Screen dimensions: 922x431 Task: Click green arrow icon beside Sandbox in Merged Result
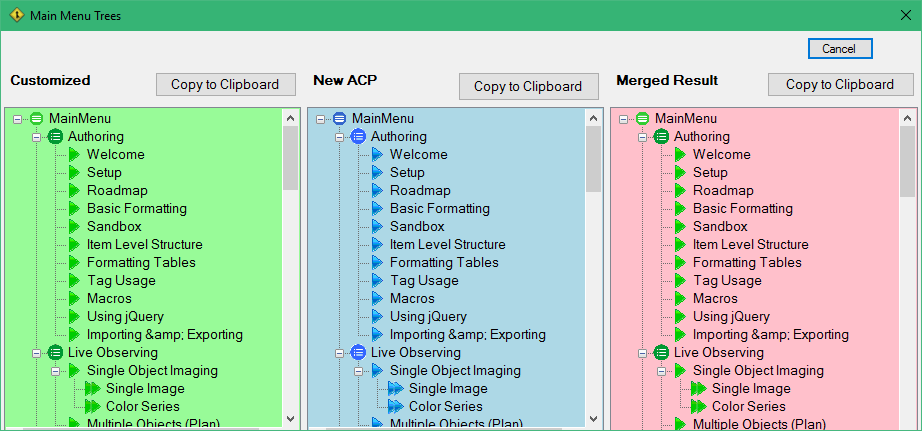click(680, 226)
